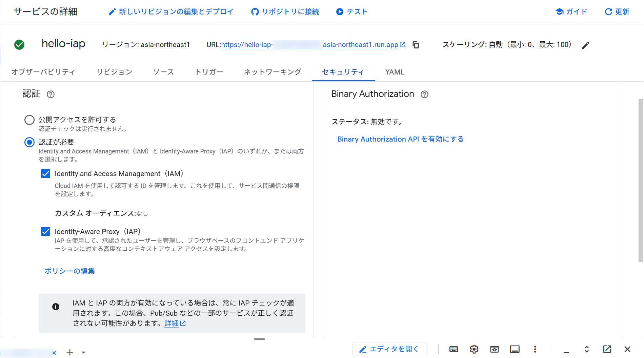
Task: Select 公開アクセスを許可する radio button
Action: (29, 120)
